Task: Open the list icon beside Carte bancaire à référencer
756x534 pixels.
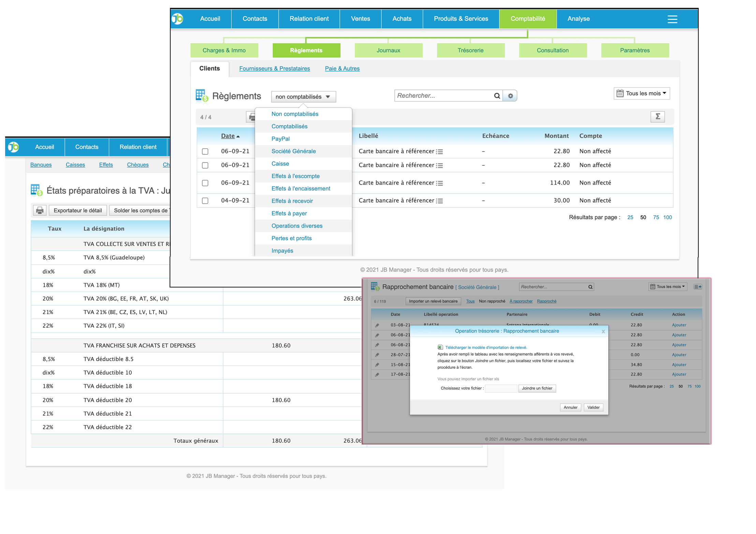Action: pyautogui.click(x=440, y=151)
